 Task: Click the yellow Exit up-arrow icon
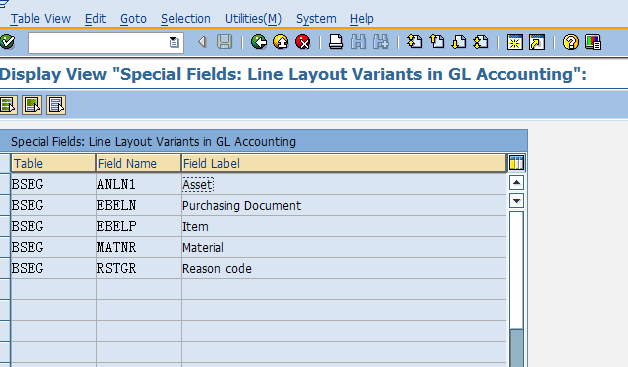[281, 42]
